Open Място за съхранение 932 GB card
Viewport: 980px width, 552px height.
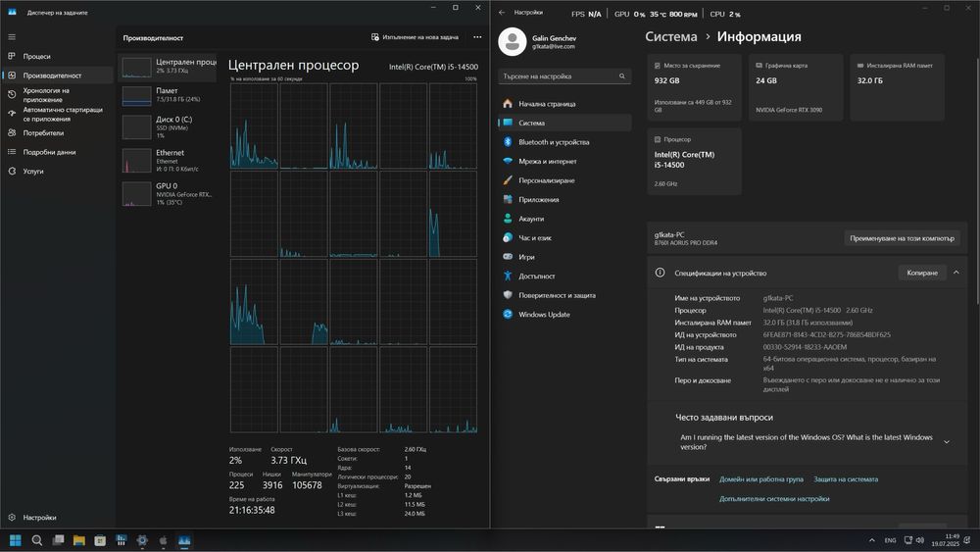click(x=695, y=87)
